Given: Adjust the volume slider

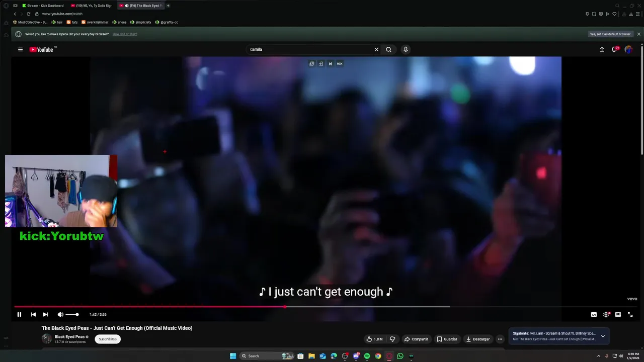Looking at the screenshot, I should [x=72, y=314].
